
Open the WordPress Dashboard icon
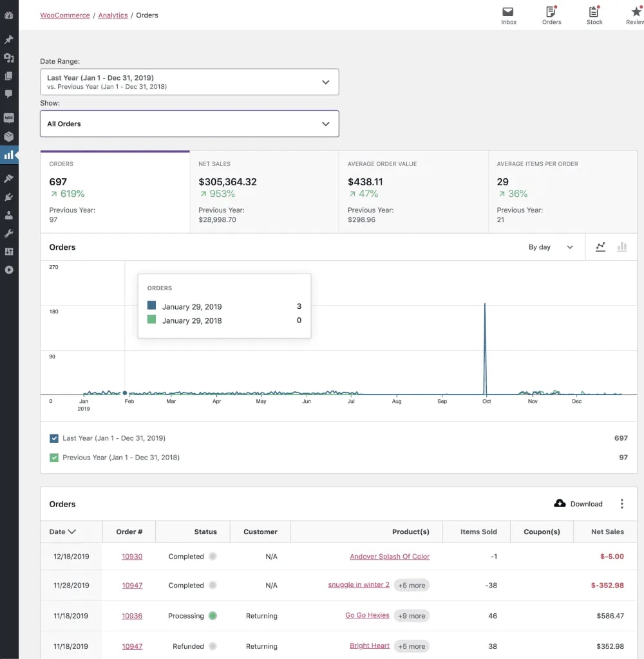(x=9, y=15)
